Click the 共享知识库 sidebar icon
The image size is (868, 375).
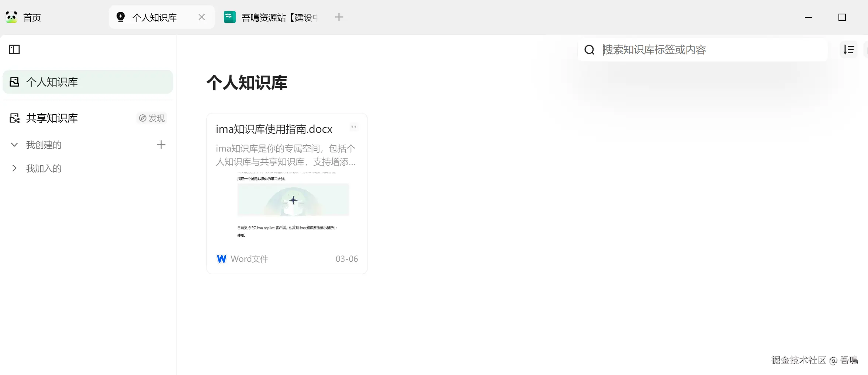pos(14,118)
